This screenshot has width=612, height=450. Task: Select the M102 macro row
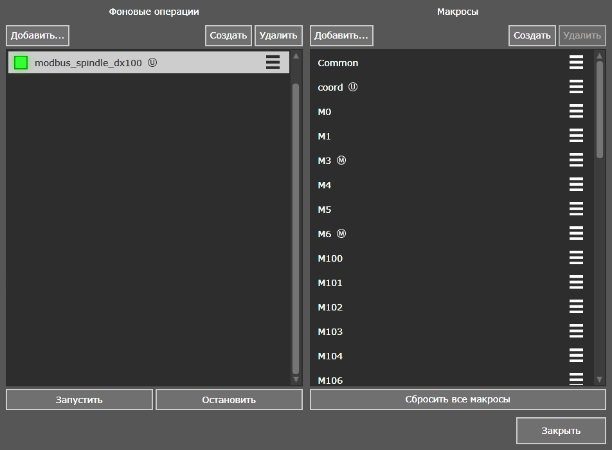(x=452, y=307)
